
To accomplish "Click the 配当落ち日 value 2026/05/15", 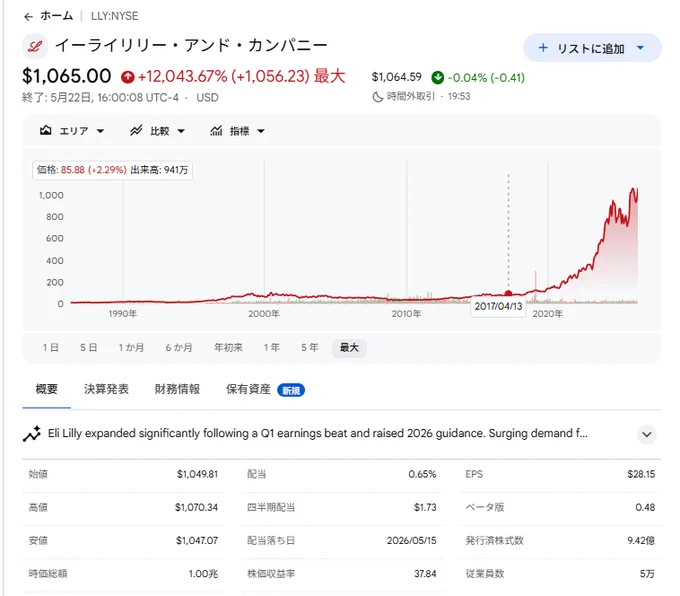I will click(412, 540).
